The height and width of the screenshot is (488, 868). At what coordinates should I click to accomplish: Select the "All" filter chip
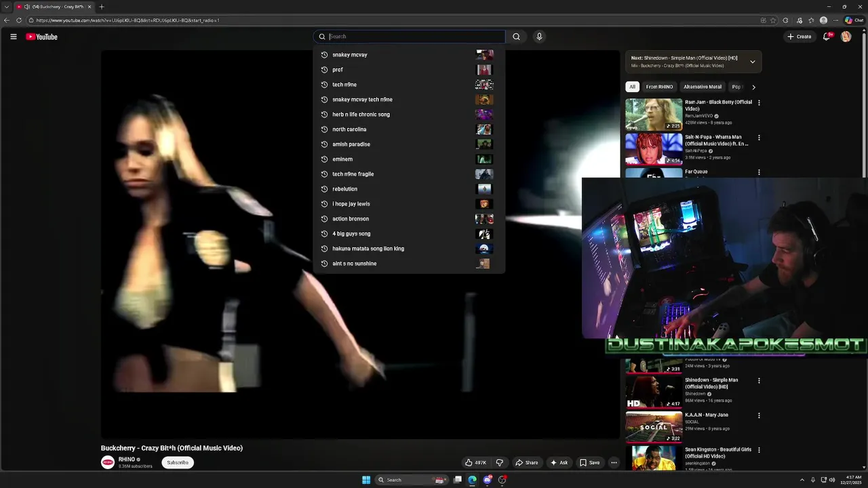point(632,87)
